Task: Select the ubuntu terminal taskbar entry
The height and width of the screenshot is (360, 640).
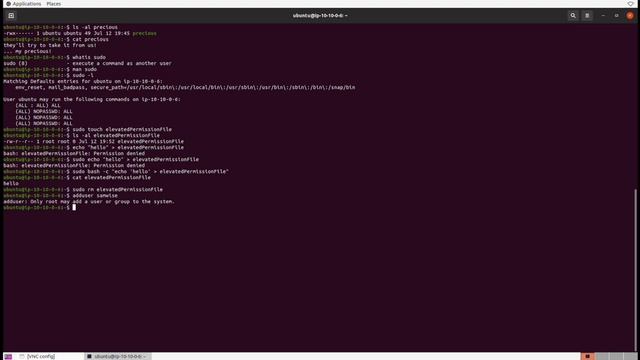Action: coord(118,356)
